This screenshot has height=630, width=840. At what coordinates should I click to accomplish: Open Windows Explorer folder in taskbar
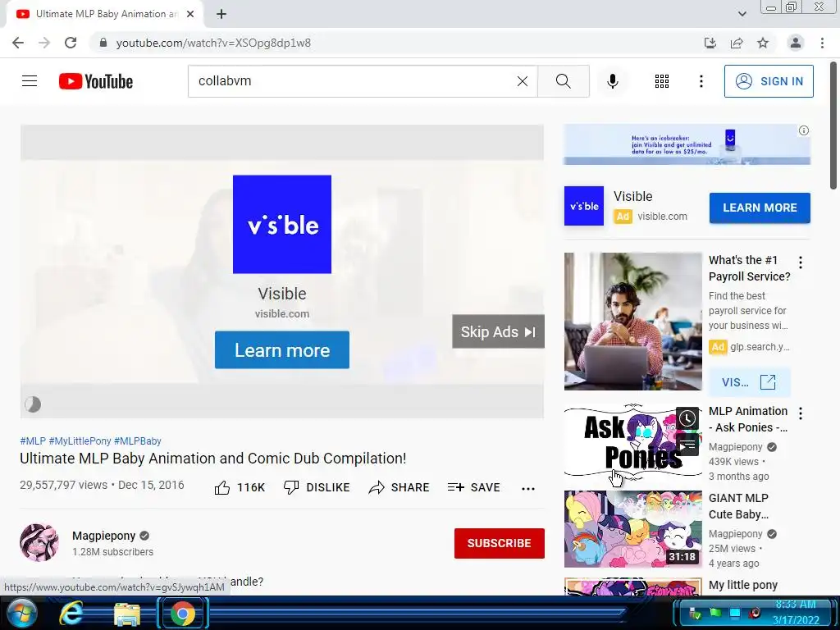click(x=127, y=614)
